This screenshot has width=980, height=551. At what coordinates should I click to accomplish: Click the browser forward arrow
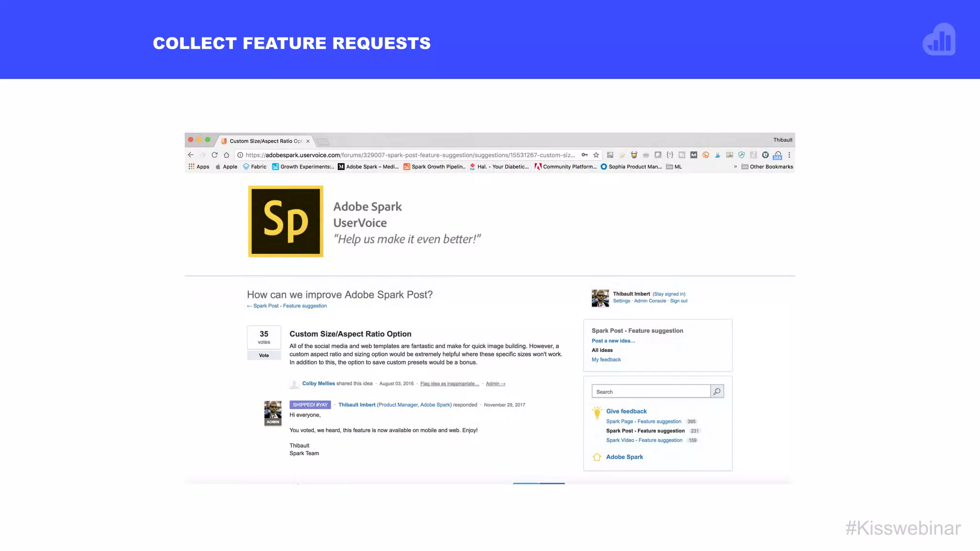202,155
